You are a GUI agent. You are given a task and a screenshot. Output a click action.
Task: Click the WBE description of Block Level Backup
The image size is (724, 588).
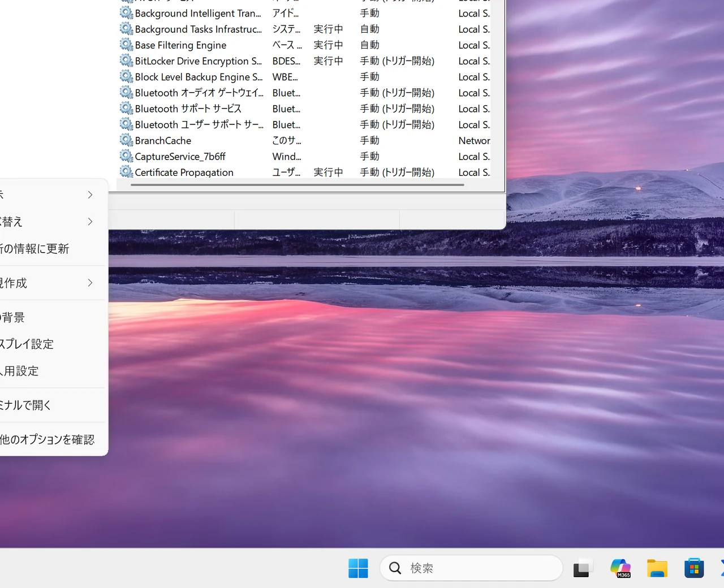tap(285, 76)
